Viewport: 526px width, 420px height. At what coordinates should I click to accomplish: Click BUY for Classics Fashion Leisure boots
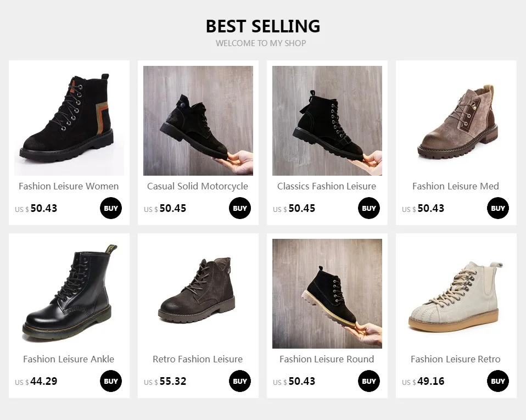368,208
